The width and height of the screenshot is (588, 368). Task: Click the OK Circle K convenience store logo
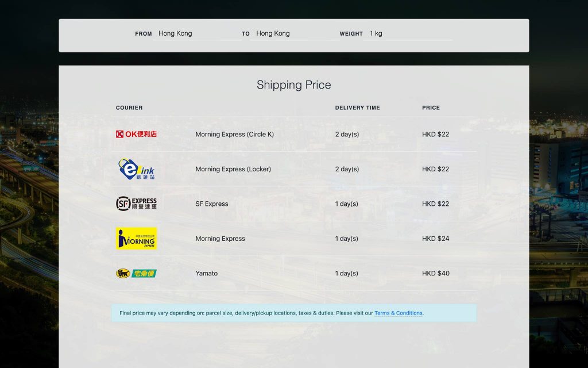136,134
